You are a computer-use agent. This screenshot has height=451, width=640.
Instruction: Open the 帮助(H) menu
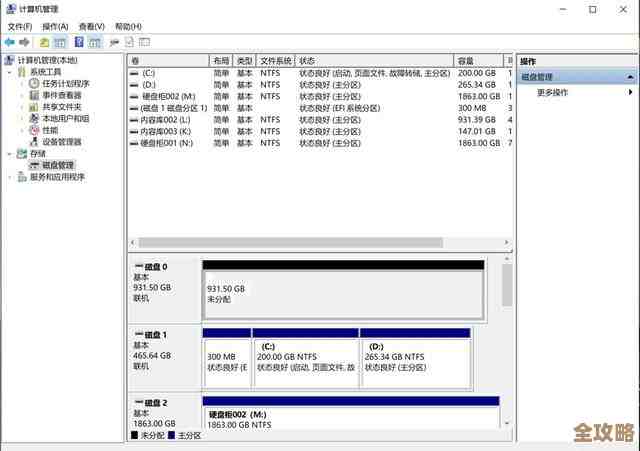[128, 27]
